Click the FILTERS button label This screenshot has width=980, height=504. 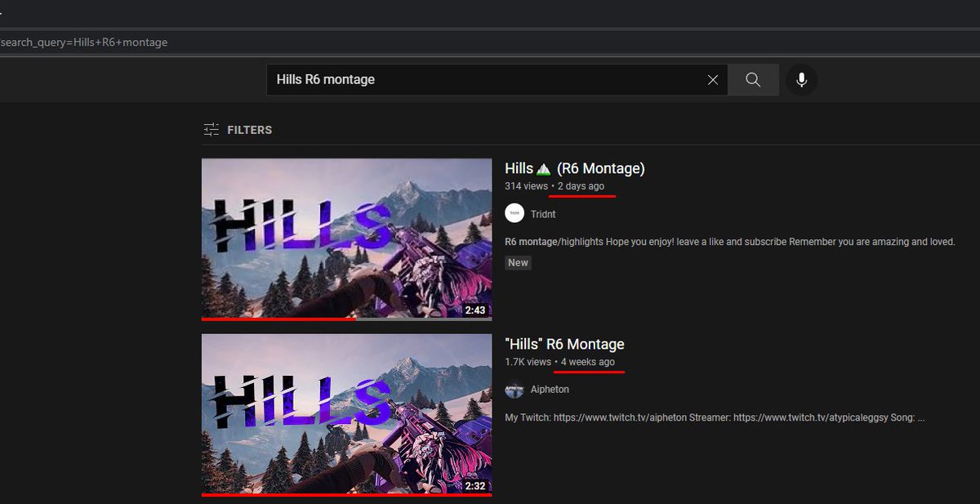click(x=250, y=130)
